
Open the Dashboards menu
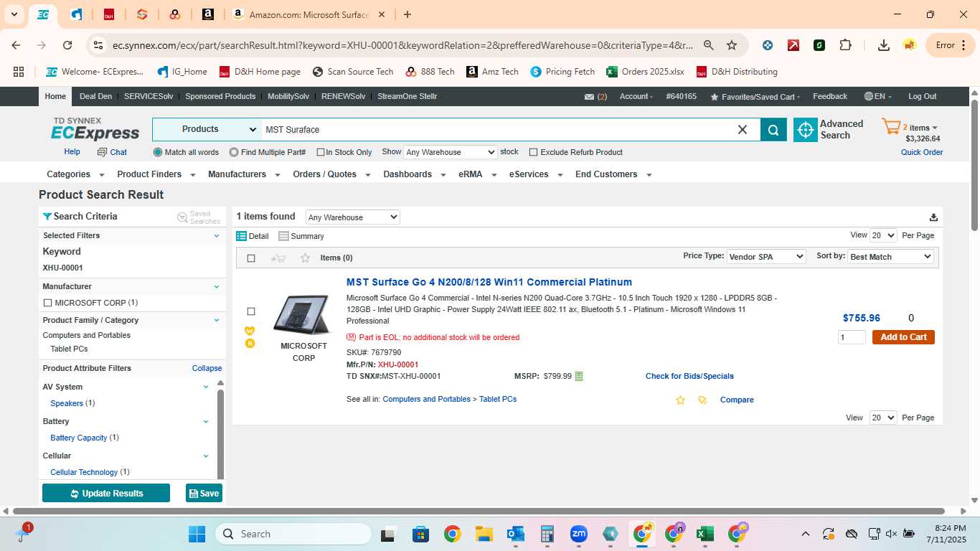tap(414, 174)
